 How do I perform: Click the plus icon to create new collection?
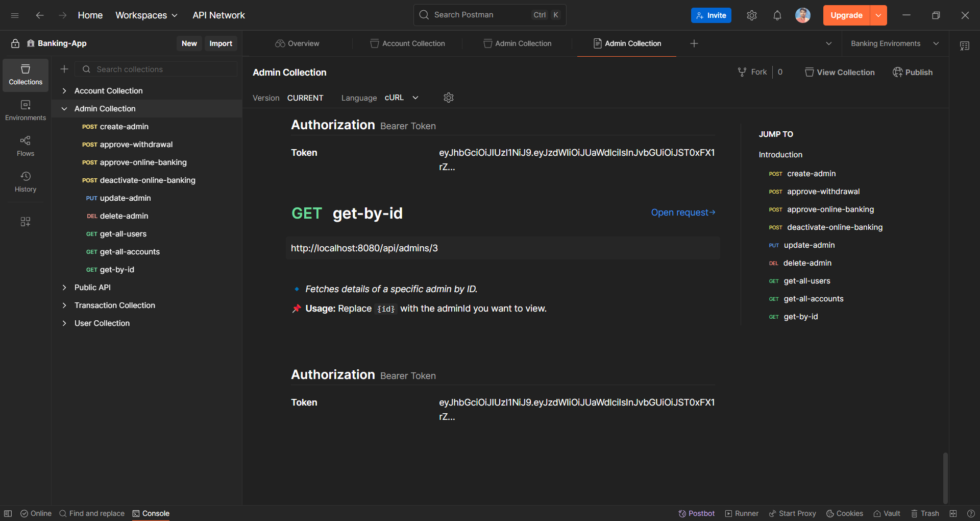[64, 69]
